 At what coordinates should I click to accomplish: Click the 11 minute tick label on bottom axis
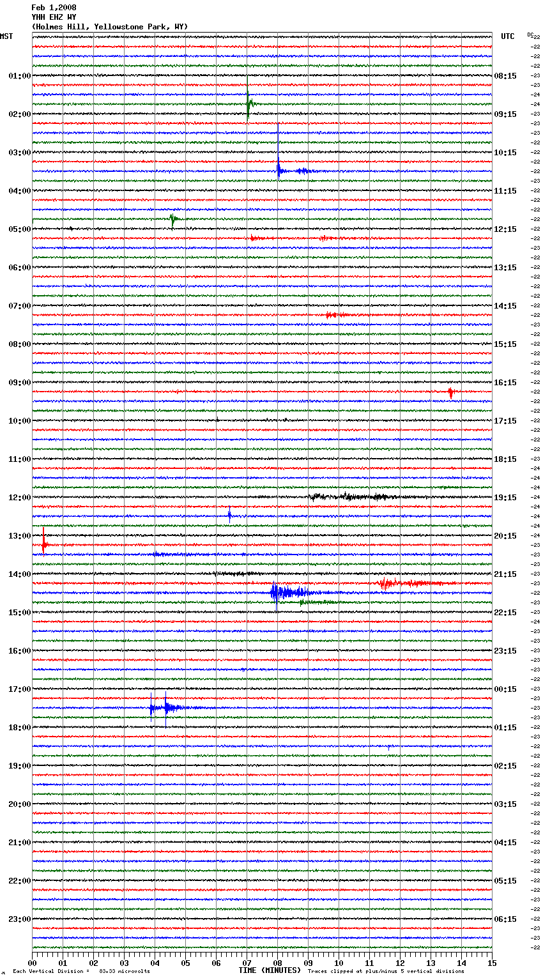point(369,963)
